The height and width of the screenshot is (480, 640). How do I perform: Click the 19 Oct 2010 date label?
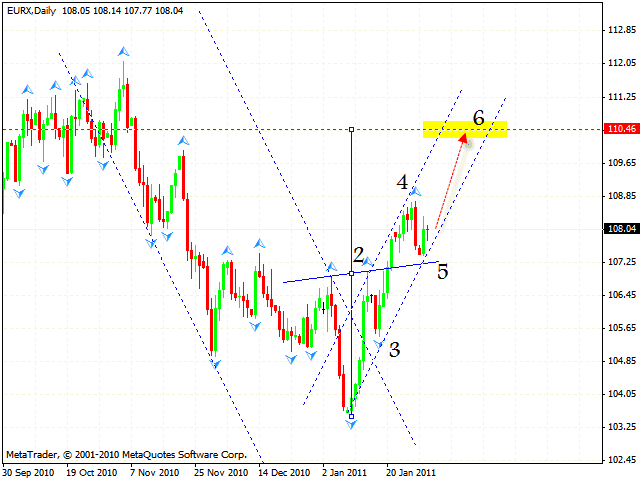(x=92, y=473)
